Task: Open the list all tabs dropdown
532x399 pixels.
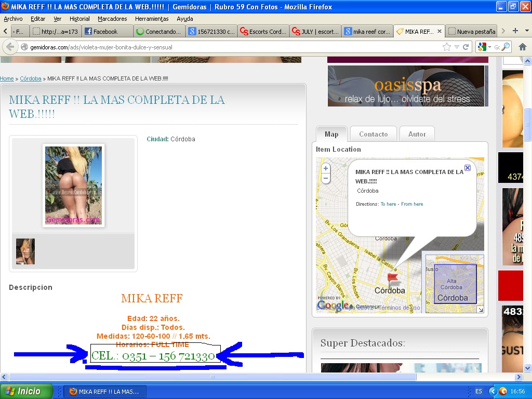Action: tap(527, 31)
